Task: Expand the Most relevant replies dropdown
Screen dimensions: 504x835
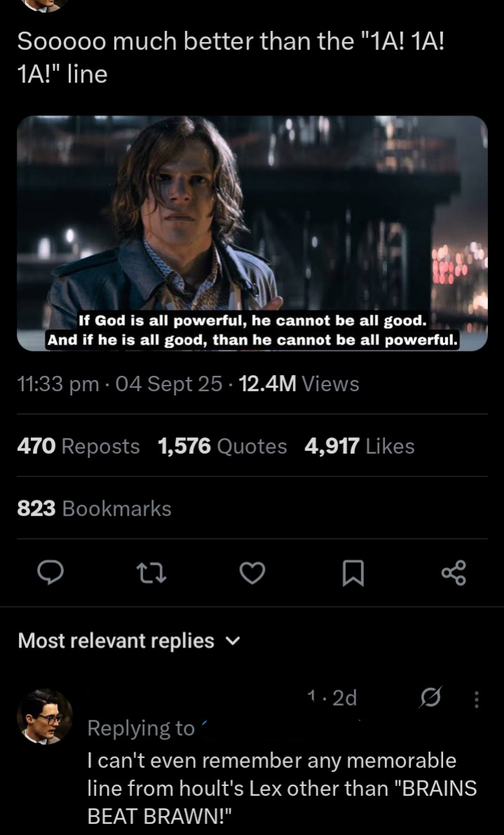Action: pos(129,640)
